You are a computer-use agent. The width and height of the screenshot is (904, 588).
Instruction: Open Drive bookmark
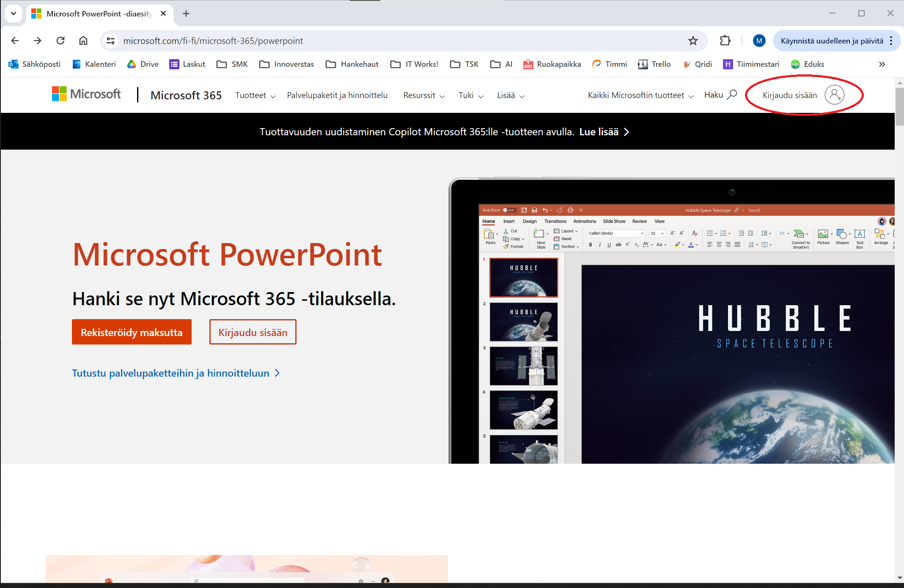143,64
